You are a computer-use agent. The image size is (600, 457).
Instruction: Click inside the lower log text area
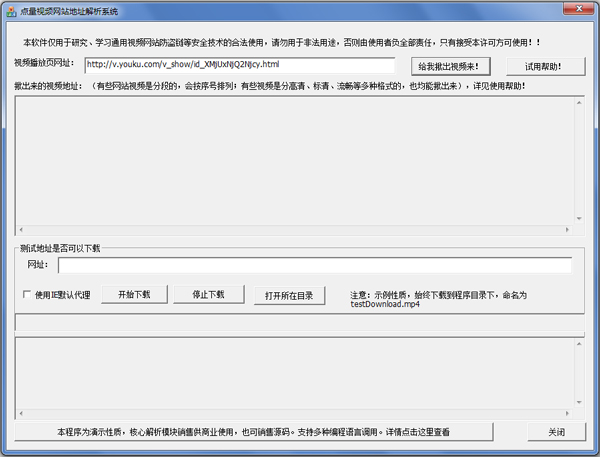pyautogui.click(x=295, y=373)
